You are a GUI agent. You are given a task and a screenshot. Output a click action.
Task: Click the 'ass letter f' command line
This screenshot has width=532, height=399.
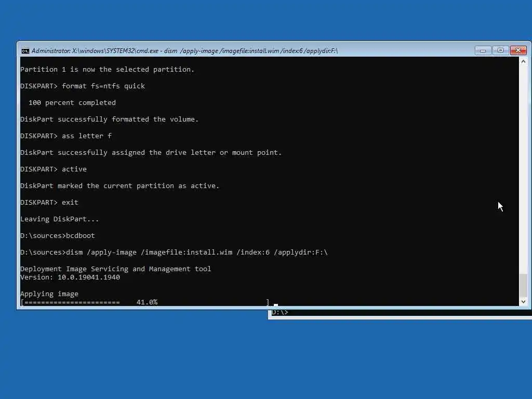click(x=66, y=136)
